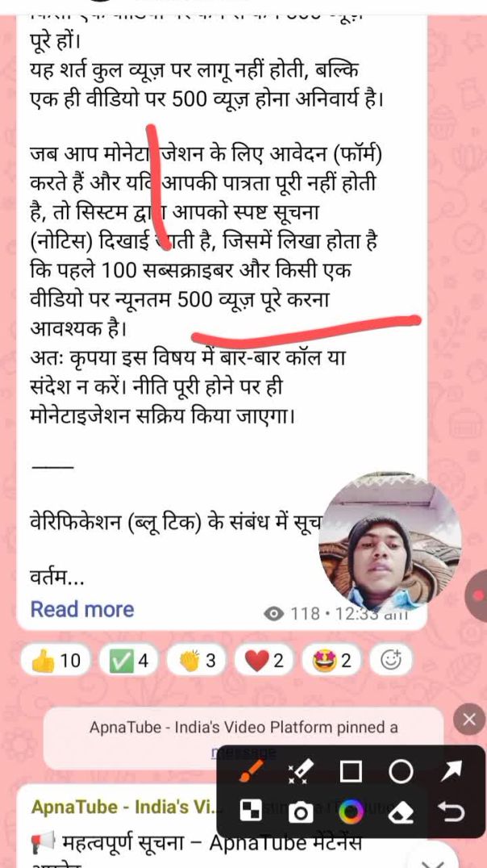Dismiss the pinned message notification
The width and height of the screenshot is (487, 868).
[x=468, y=720]
